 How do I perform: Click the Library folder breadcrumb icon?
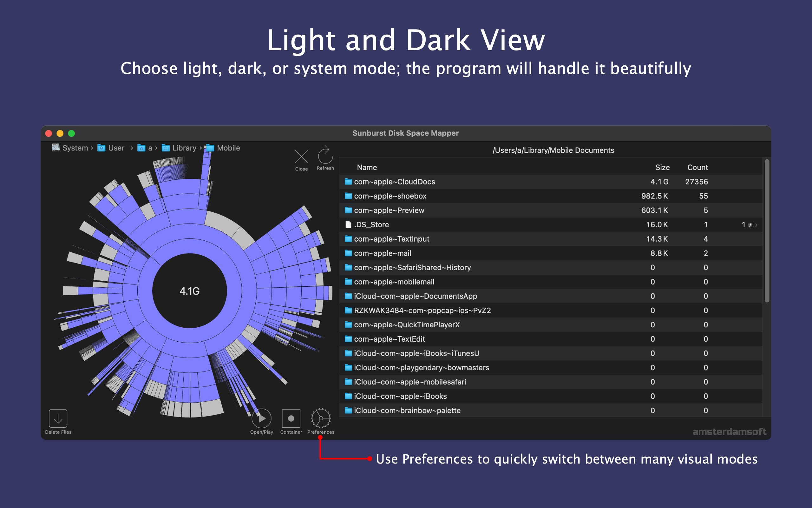[166, 148]
